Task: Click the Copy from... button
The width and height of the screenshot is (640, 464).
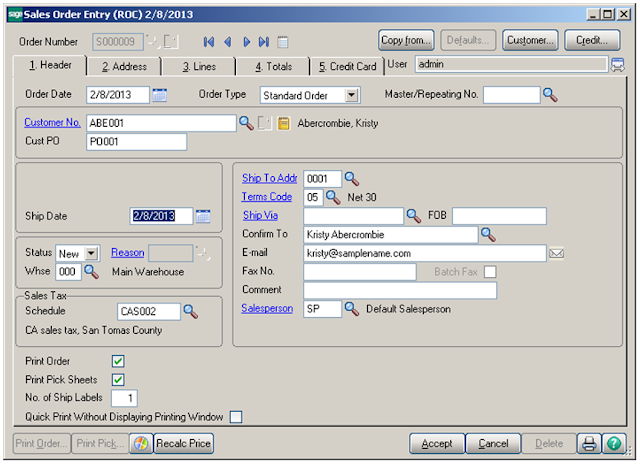Action: (x=406, y=41)
